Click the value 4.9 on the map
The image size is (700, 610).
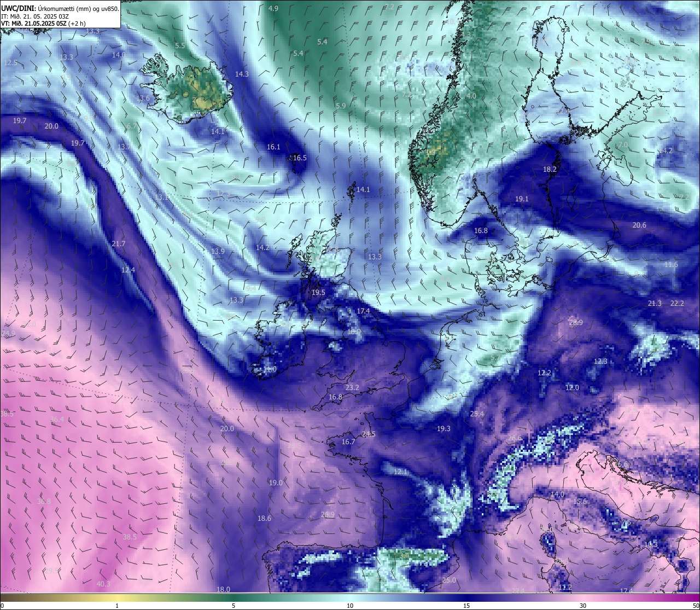click(x=273, y=9)
